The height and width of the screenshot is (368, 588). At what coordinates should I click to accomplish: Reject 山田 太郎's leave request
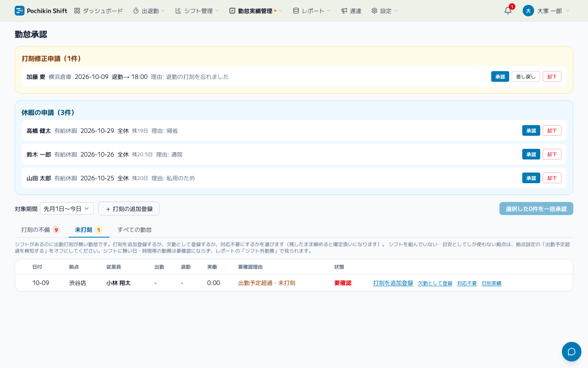[x=552, y=178]
